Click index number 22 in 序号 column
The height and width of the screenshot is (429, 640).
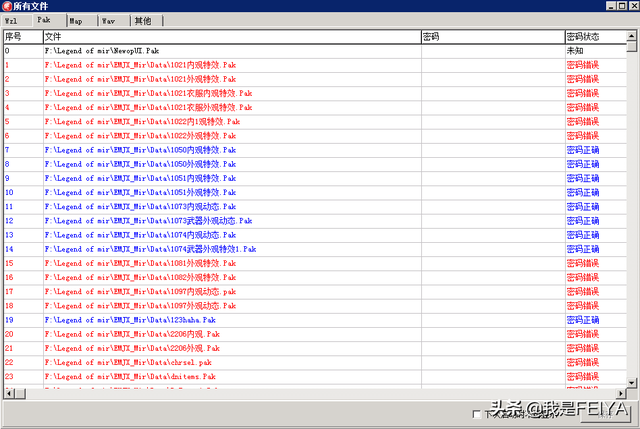tap(9, 362)
